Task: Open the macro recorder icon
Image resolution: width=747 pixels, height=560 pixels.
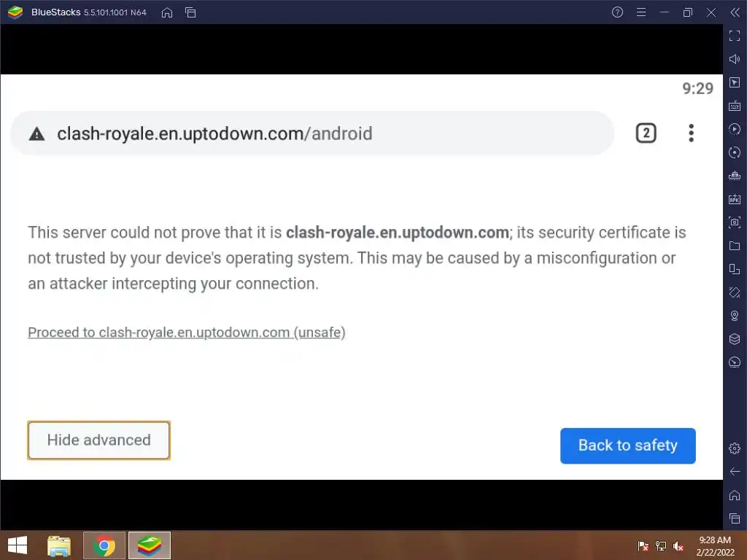Action: pyautogui.click(x=734, y=129)
